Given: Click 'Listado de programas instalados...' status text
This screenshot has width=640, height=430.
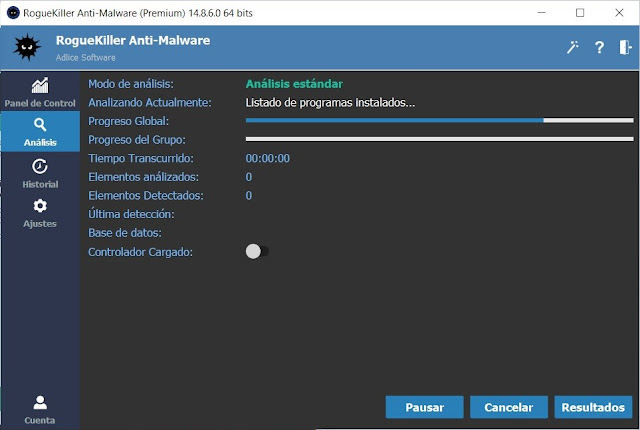Looking at the screenshot, I should [x=330, y=102].
